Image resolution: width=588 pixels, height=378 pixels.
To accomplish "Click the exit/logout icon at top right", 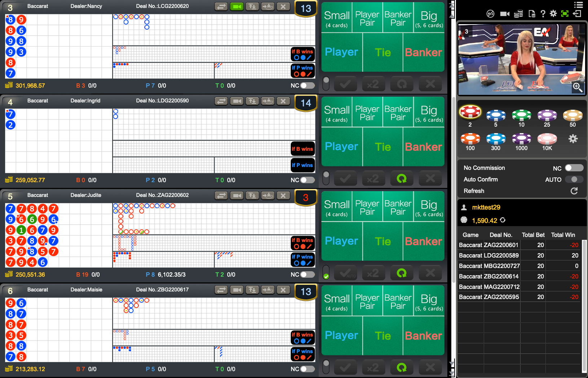I will point(577,14).
